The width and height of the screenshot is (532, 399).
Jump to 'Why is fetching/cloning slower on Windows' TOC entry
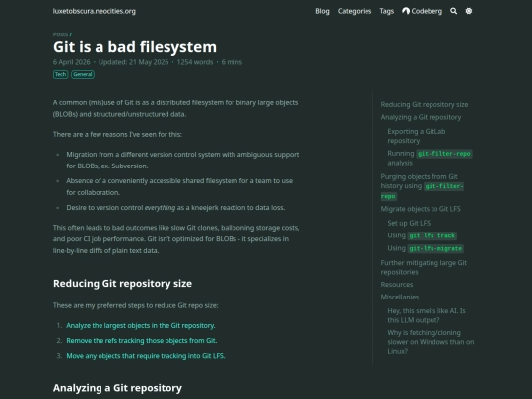point(431,342)
